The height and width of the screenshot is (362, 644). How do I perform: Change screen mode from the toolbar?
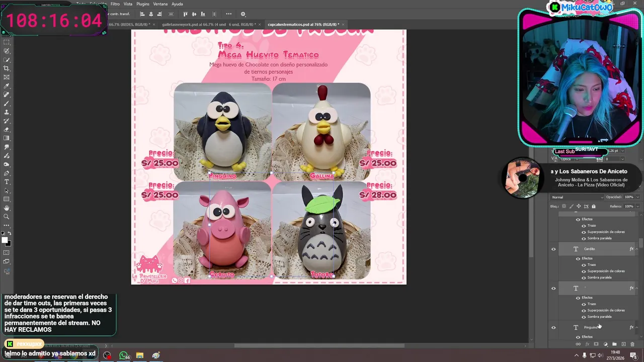pos(7,262)
